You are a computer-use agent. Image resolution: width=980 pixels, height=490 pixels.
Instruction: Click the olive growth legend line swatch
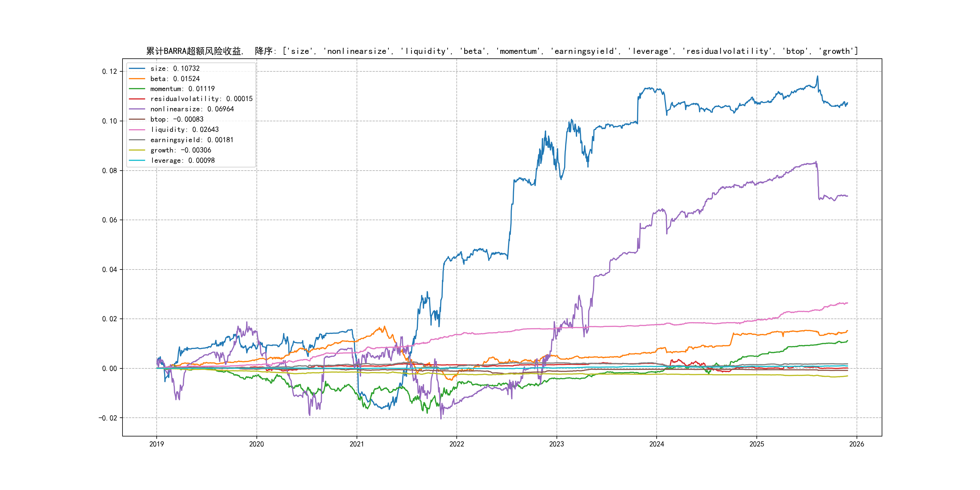(x=137, y=150)
